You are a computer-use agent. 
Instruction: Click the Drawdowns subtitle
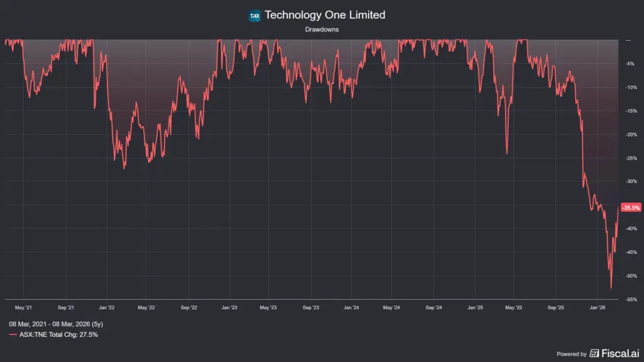[321, 29]
